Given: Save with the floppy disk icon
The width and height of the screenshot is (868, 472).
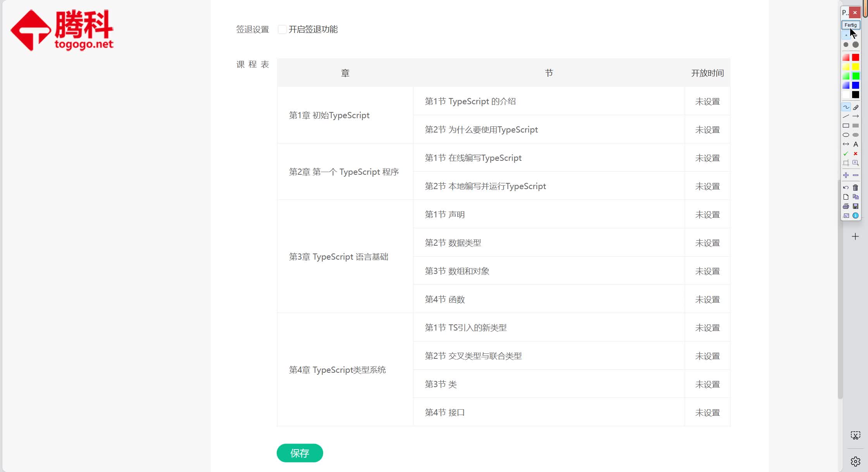Looking at the screenshot, I should click(856, 206).
